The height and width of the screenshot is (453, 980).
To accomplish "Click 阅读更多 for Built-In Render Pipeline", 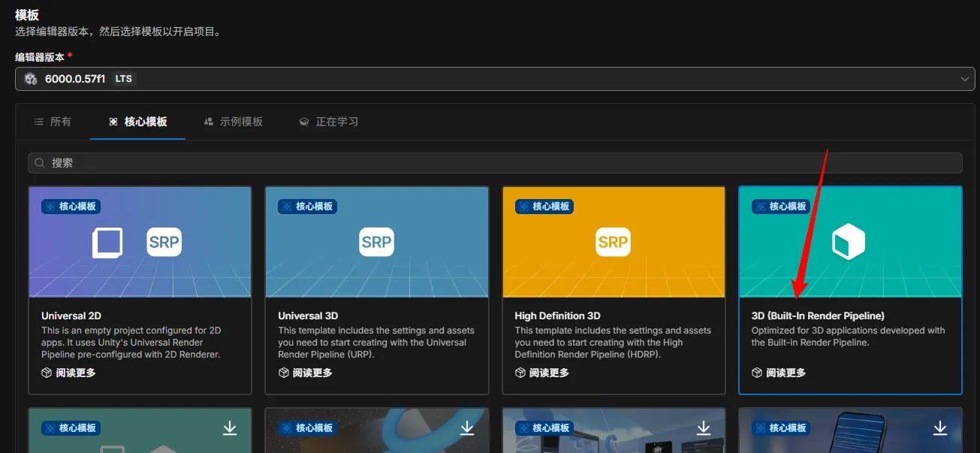I will click(x=779, y=373).
